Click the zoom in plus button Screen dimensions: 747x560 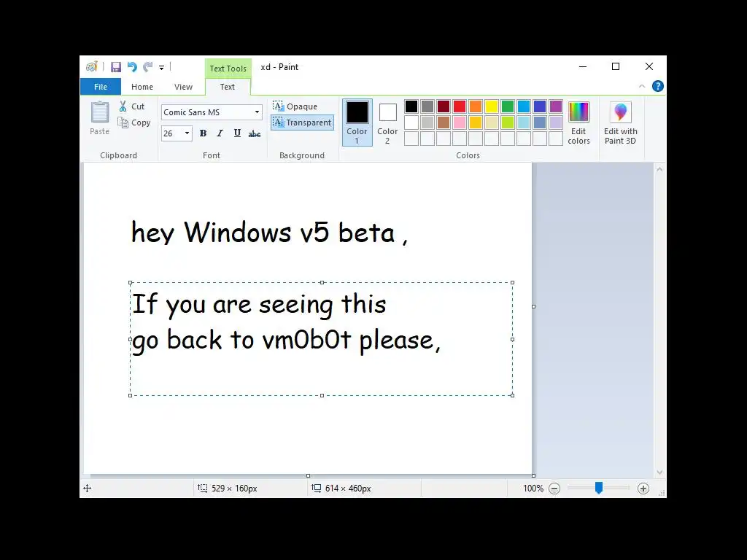tap(643, 489)
